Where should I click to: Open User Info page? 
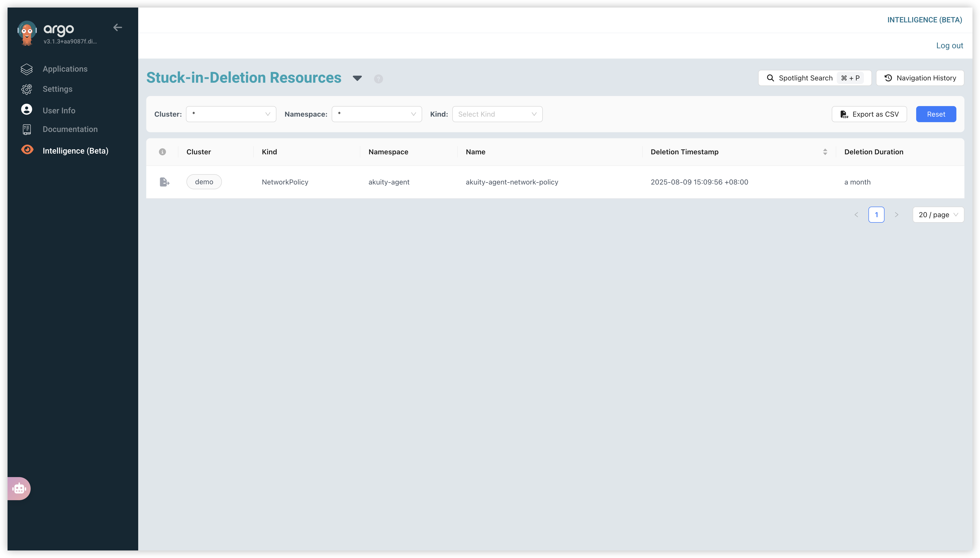tap(59, 110)
